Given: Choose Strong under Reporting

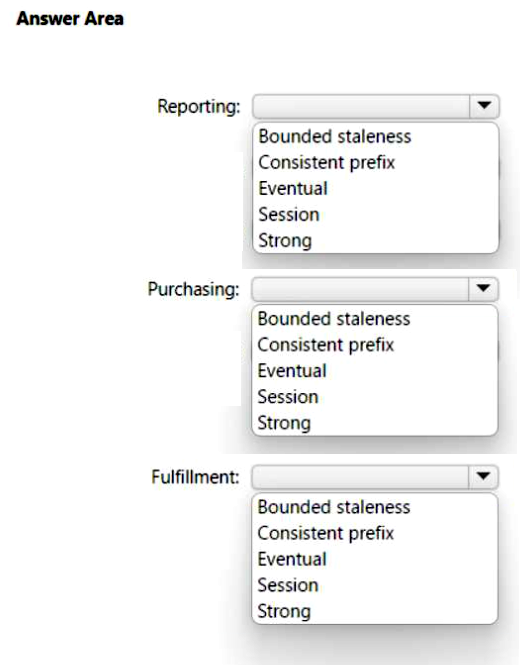Looking at the screenshot, I should pos(285,241).
